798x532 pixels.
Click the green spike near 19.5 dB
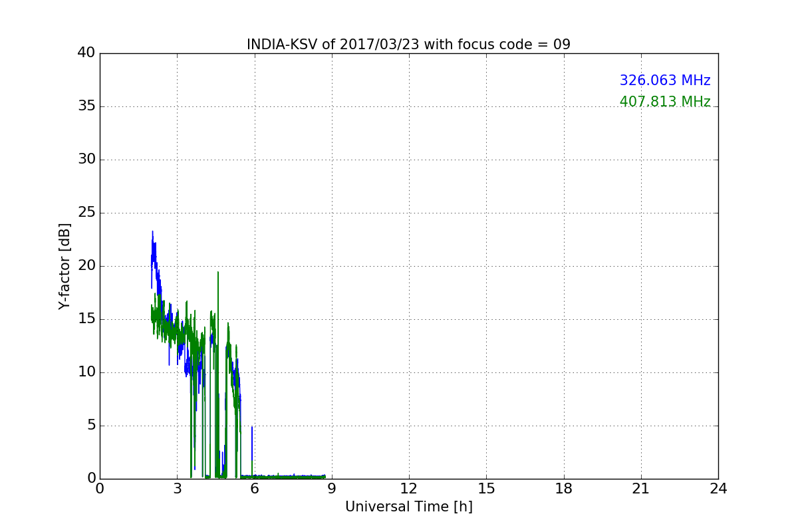point(217,272)
